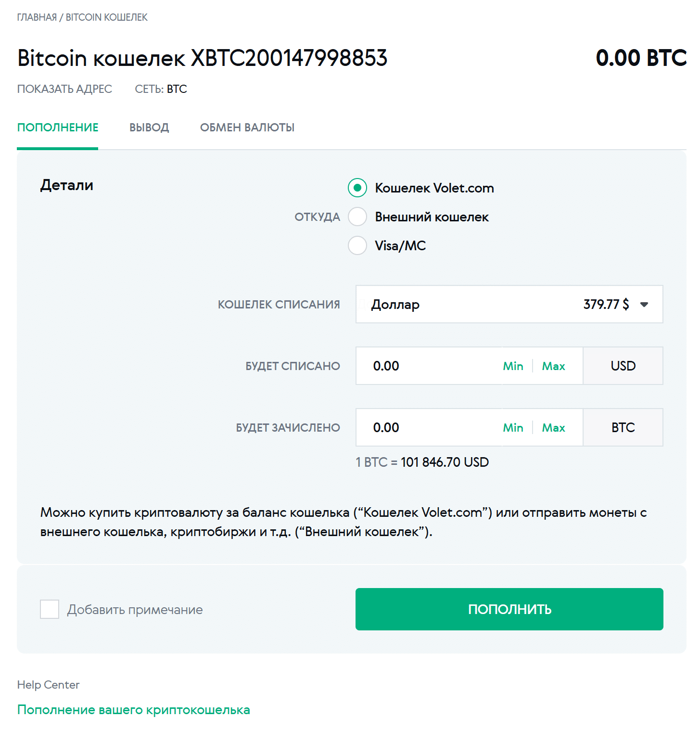The width and height of the screenshot is (700, 730).
Task: Select the Пополнение tab
Action: 58,128
